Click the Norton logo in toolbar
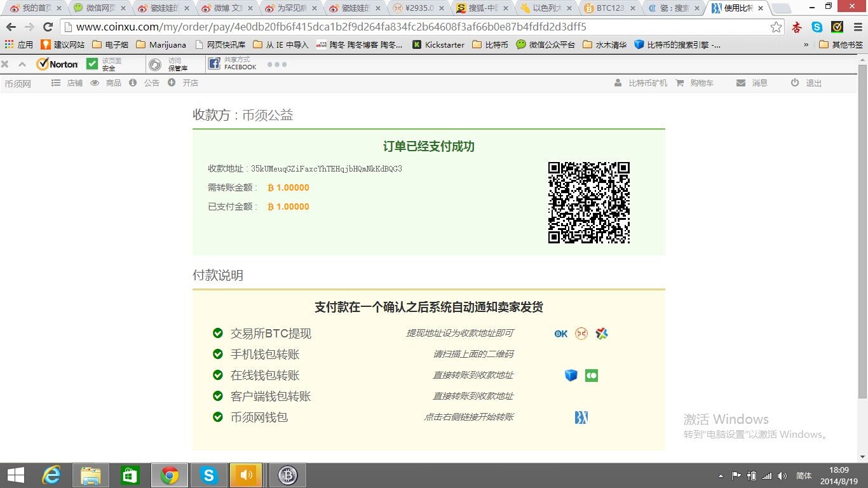 coord(57,64)
